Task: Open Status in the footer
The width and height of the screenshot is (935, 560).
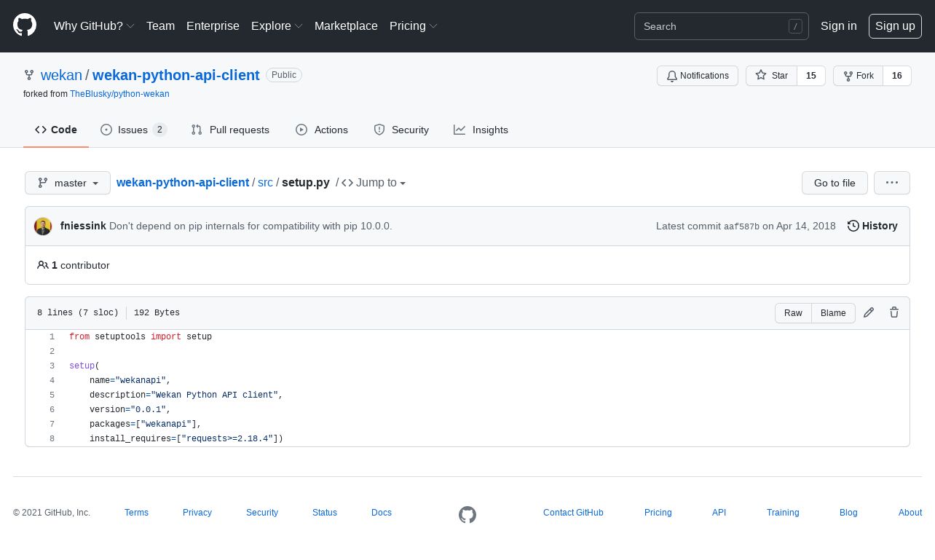Action: coord(325,513)
